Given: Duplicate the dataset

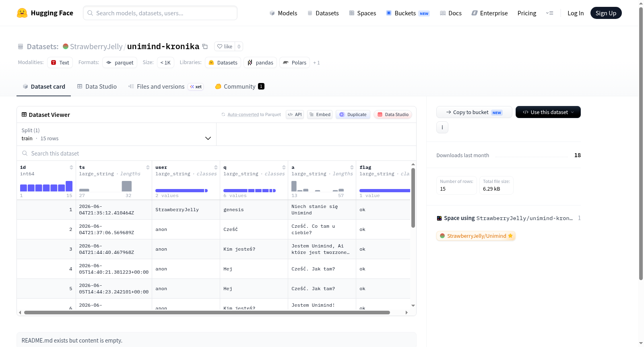Looking at the screenshot, I should [353, 114].
